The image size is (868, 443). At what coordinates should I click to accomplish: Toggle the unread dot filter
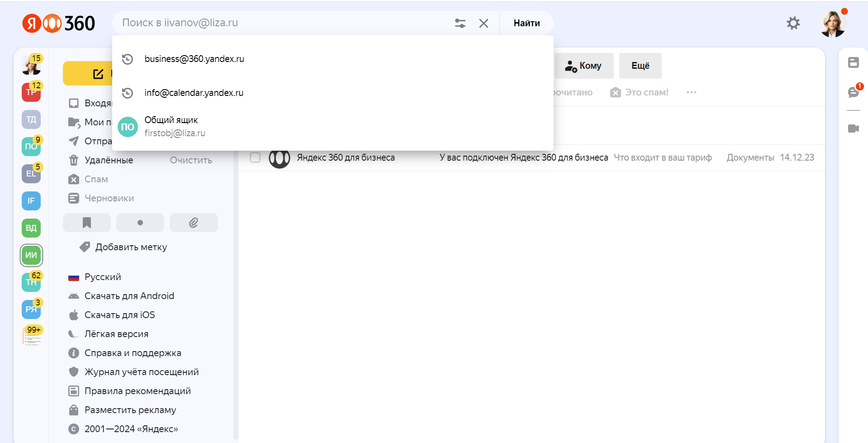click(x=140, y=223)
